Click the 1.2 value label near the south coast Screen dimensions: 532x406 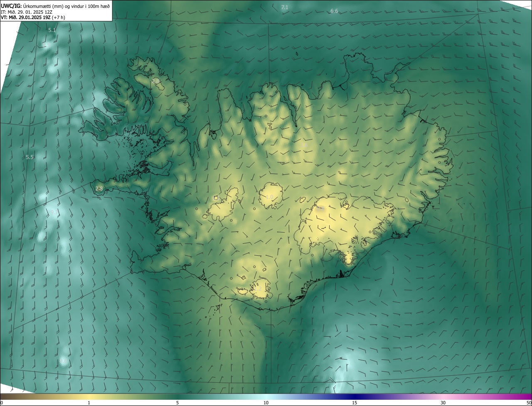click(x=258, y=289)
